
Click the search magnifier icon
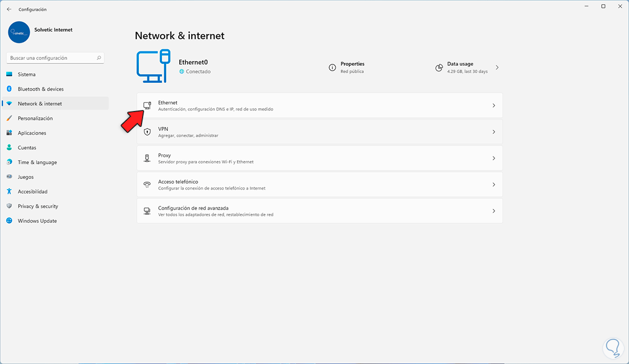100,58
